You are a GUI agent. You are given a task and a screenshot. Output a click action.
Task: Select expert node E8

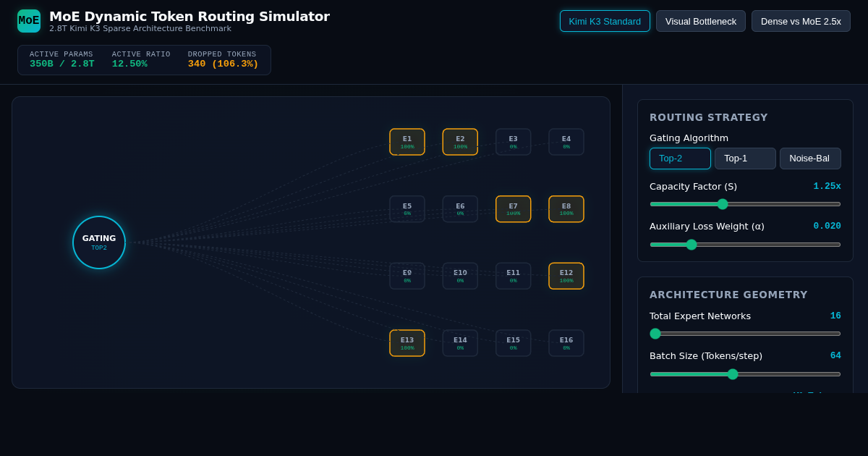(x=566, y=209)
